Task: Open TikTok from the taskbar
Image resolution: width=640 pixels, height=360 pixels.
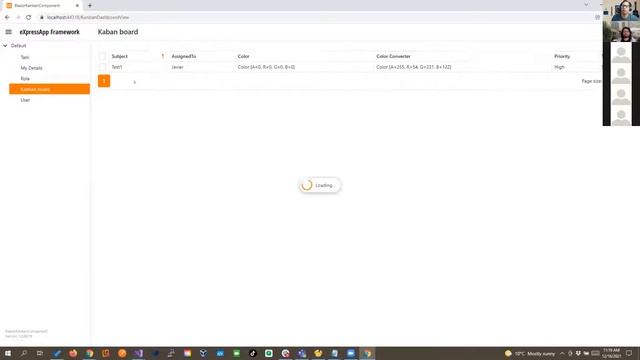Action: pyautogui.click(x=253, y=353)
